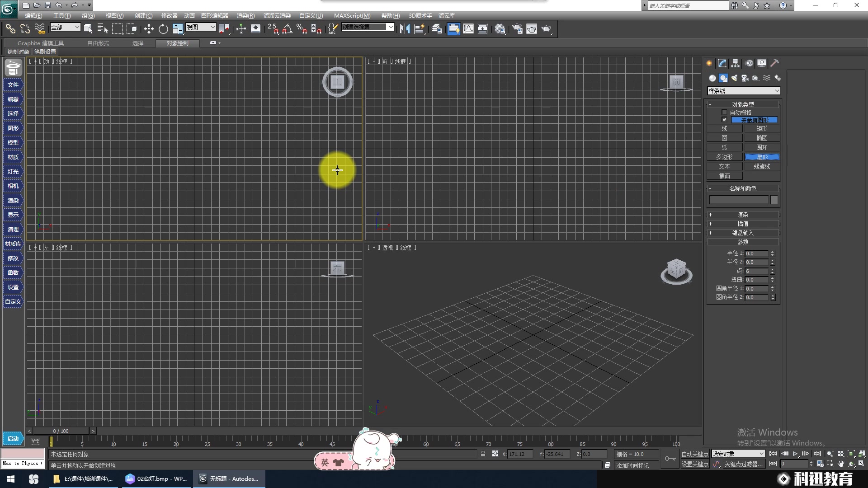Click the object color swatch
Viewport: 868px width, 488px height.
tap(774, 200)
